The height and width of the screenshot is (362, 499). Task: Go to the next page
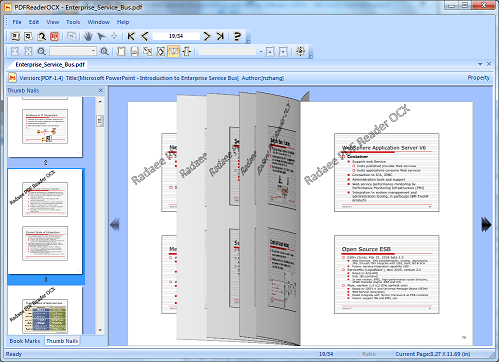(x=207, y=36)
